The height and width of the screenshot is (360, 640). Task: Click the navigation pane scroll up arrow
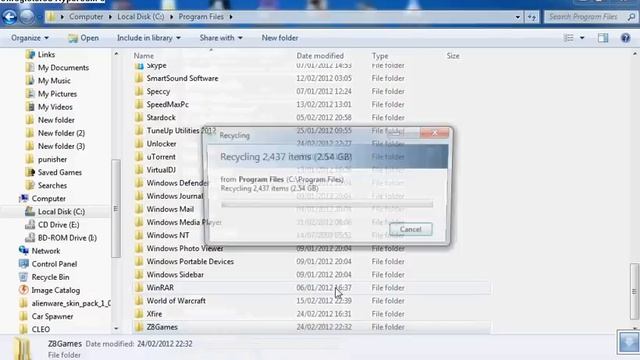point(116,54)
